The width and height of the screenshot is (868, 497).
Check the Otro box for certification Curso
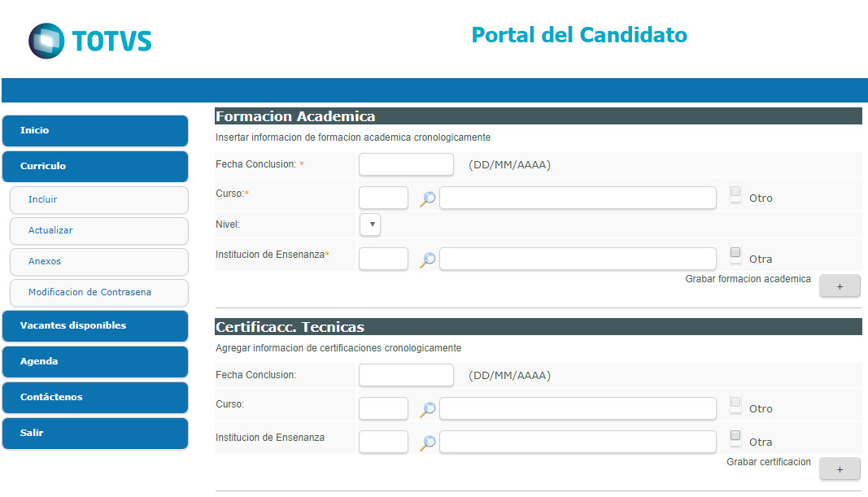pyautogui.click(x=735, y=403)
